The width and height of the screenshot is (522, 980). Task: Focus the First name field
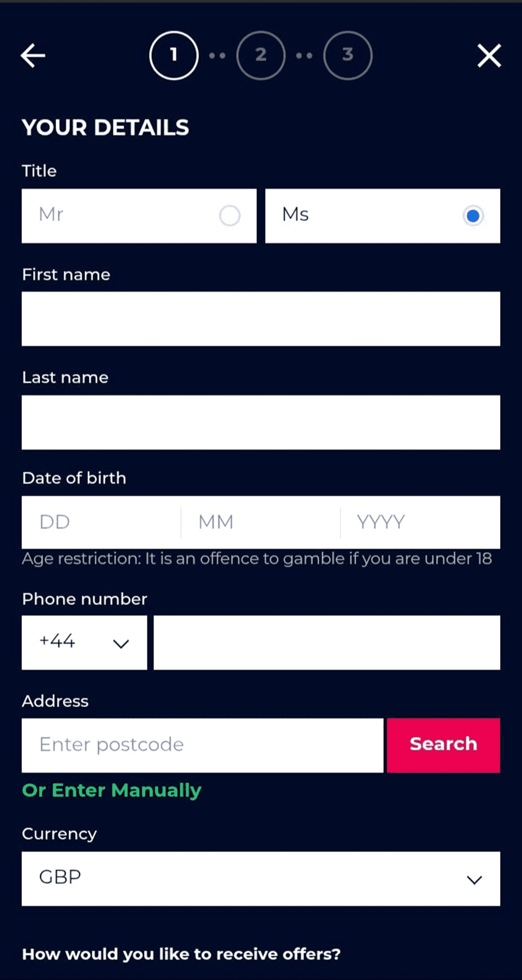pyautogui.click(x=261, y=319)
